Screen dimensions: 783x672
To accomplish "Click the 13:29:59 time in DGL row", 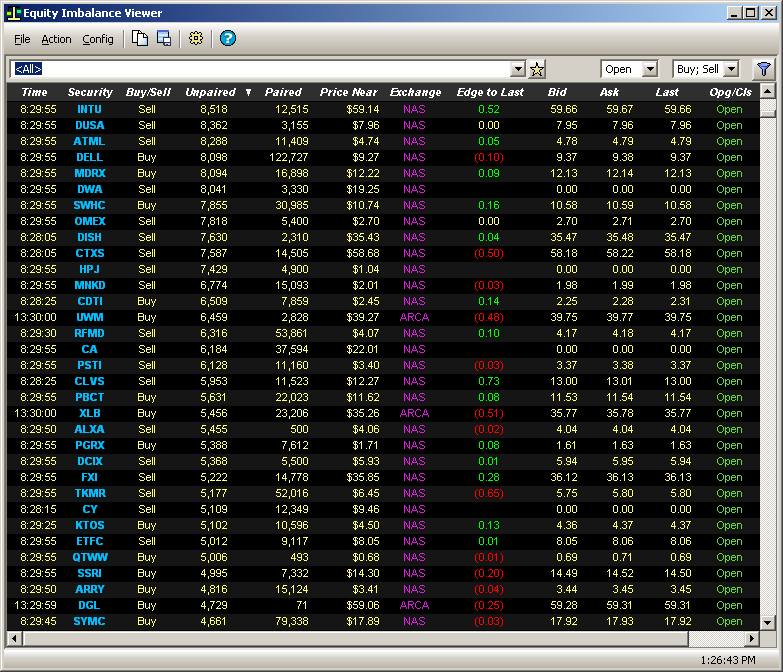I will tap(35, 605).
